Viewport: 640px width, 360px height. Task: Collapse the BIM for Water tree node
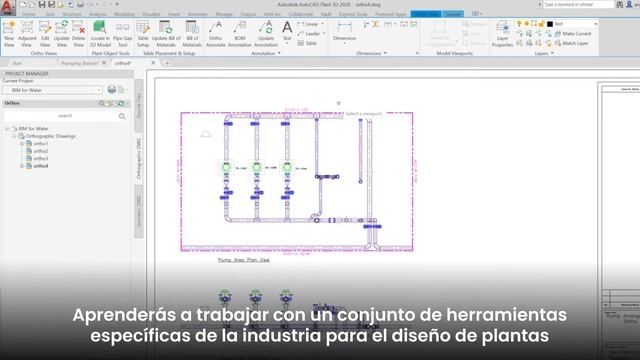(7, 129)
